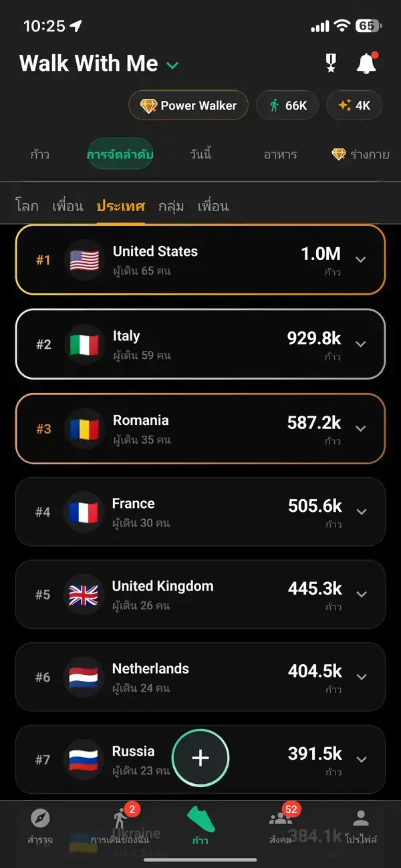Viewport: 401px width, 868px height.
Task: Tap the 66K steps pill
Action: tap(287, 106)
